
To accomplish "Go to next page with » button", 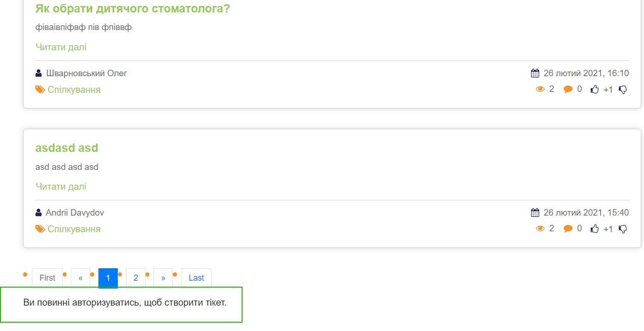I will point(163,278).
